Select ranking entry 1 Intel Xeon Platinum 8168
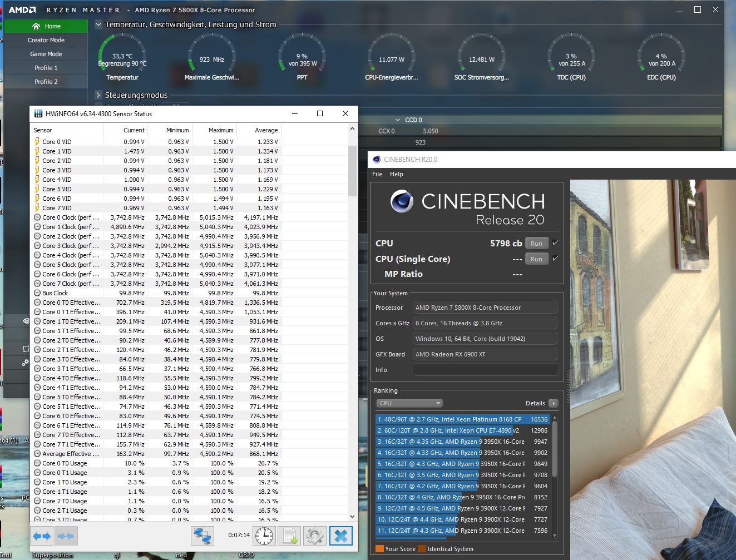The height and width of the screenshot is (560, 736). [463, 419]
